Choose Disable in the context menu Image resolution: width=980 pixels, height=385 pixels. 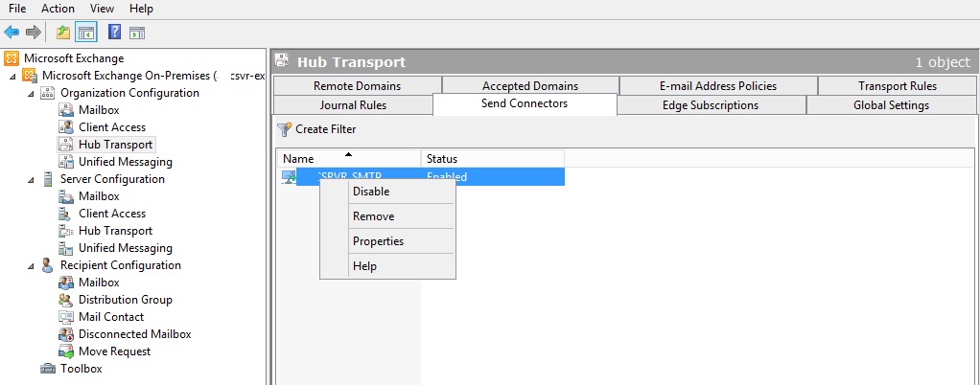(387, 192)
